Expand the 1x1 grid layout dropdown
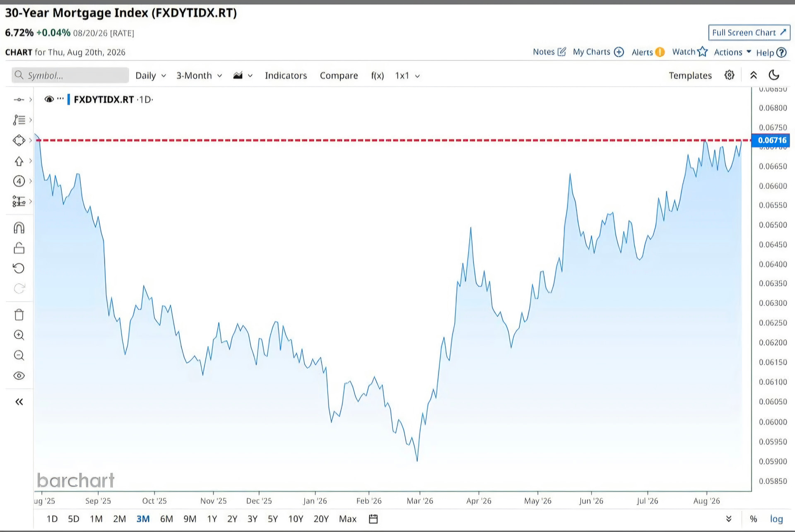The height and width of the screenshot is (532, 795). tap(407, 76)
